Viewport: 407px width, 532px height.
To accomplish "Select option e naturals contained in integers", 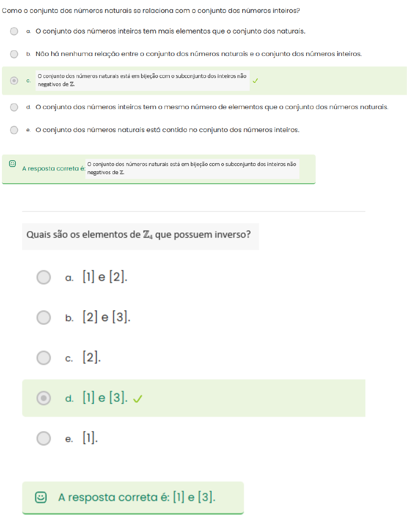I will [x=14, y=130].
